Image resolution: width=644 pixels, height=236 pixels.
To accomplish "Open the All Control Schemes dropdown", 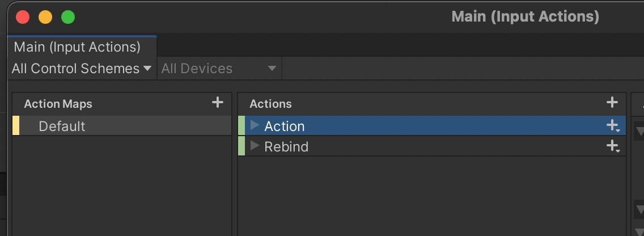I will click(x=82, y=69).
